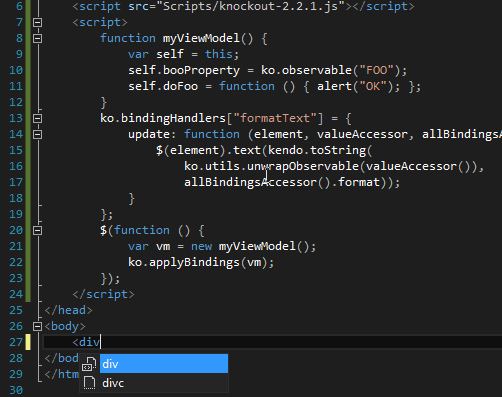Click the self.doFoo assignment on line 11
This screenshot has height=397, width=502.
[x=275, y=86]
